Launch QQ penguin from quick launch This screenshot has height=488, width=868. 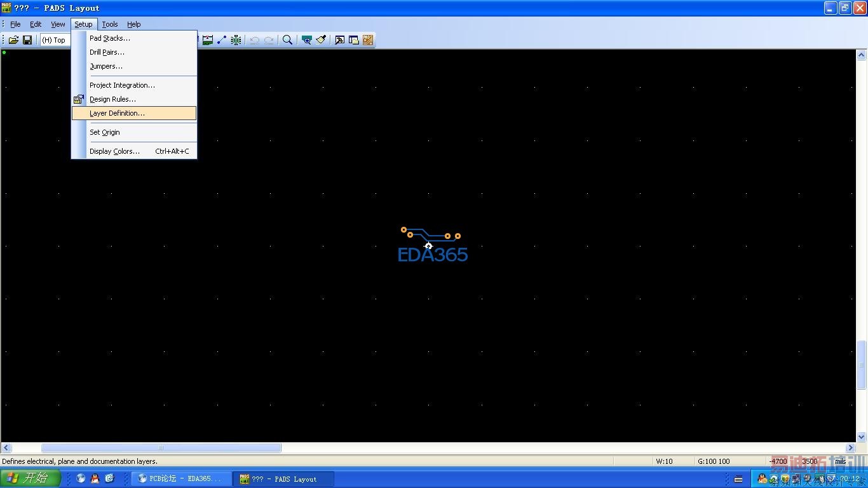click(95, 478)
